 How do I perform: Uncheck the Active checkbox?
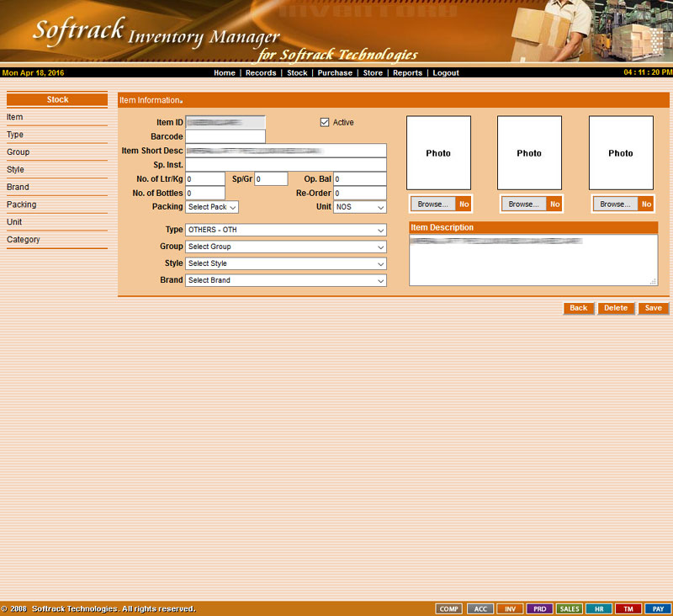[325, 123]
